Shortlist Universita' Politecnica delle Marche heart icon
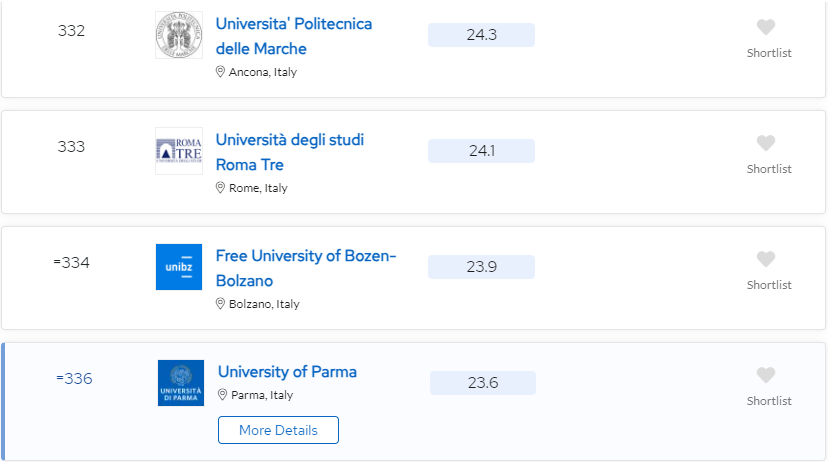This screenshot has width=828, height=462. [766, 27]
